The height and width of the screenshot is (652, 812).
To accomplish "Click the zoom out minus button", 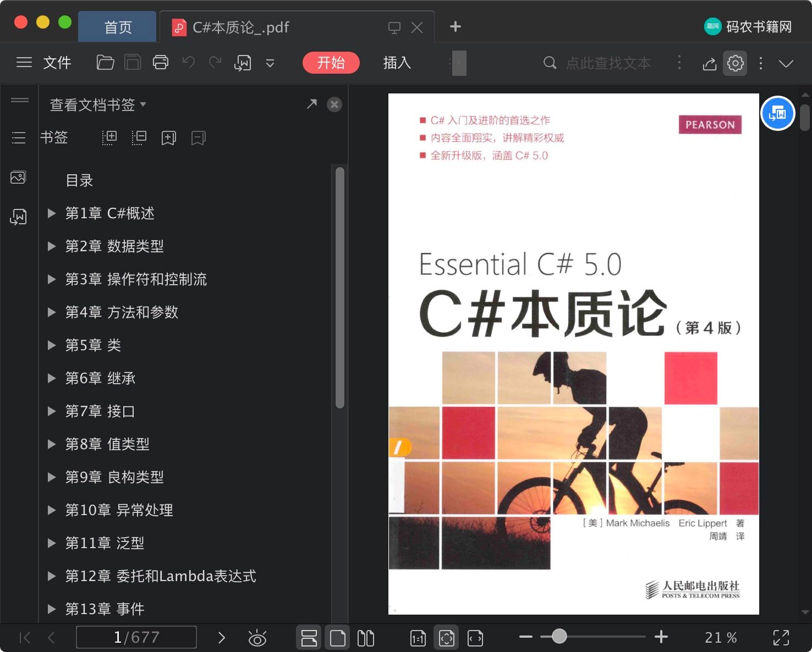I will point(526,637).
